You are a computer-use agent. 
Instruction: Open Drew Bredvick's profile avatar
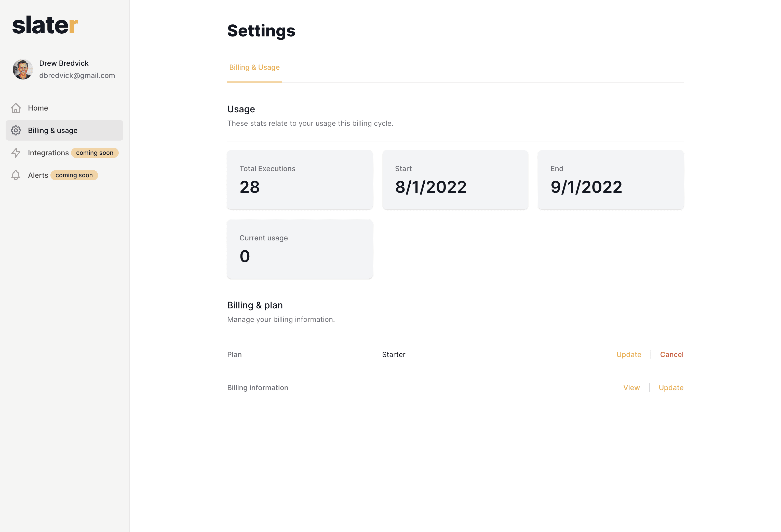(23, 69)
